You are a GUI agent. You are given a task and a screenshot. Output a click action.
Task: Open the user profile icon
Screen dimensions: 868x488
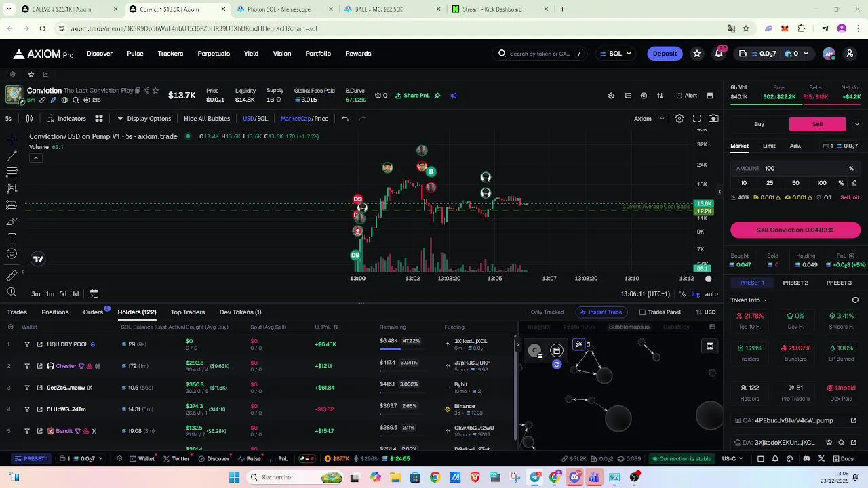pyautogui.click(x=850, y=54)
